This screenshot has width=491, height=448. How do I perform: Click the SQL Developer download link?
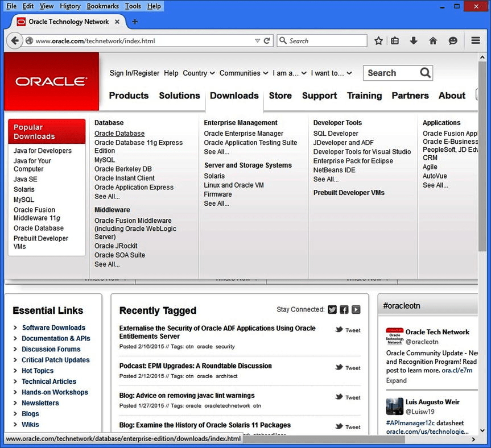coord(336,134)
